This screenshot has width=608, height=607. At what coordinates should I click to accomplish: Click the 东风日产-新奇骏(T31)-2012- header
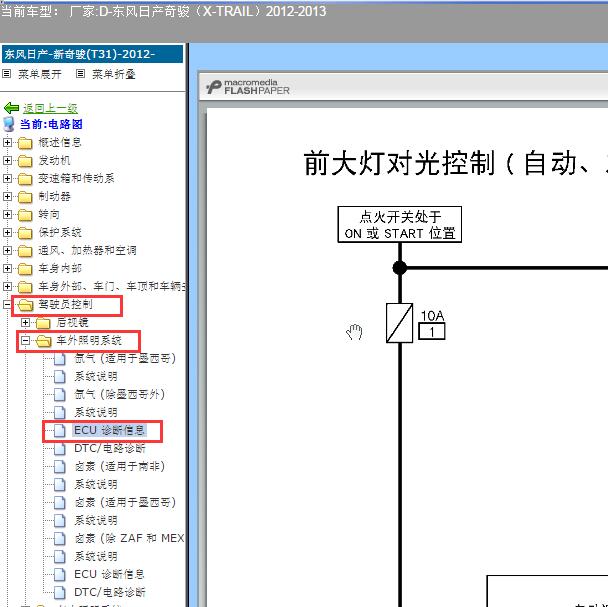[92, 54]
